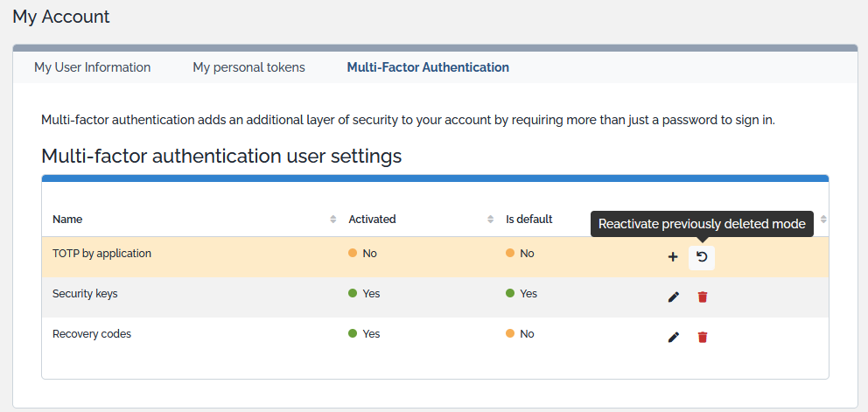Click the Is default column header label
Viewport: 868px width, 412px height.
528,220
